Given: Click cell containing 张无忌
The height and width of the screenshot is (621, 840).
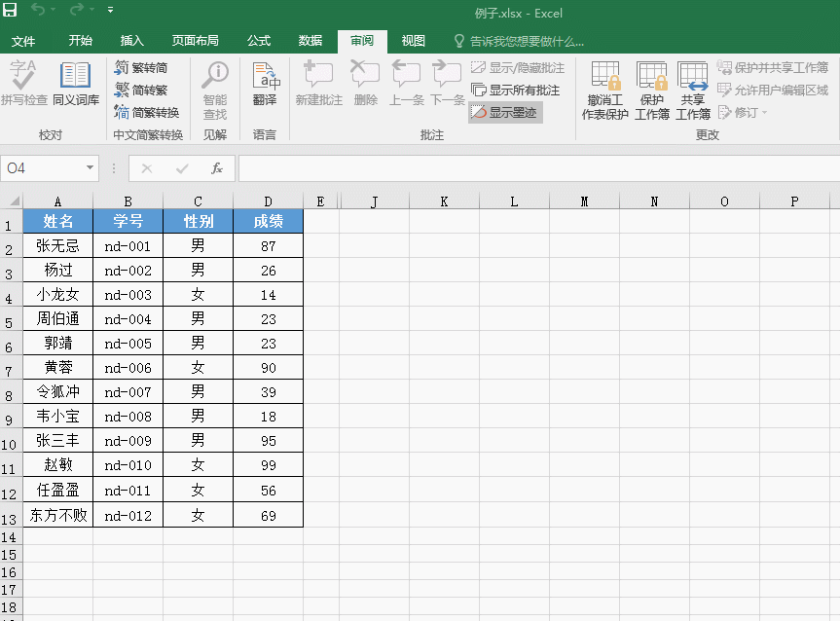Looking at the screenshot, I should 57,245.
